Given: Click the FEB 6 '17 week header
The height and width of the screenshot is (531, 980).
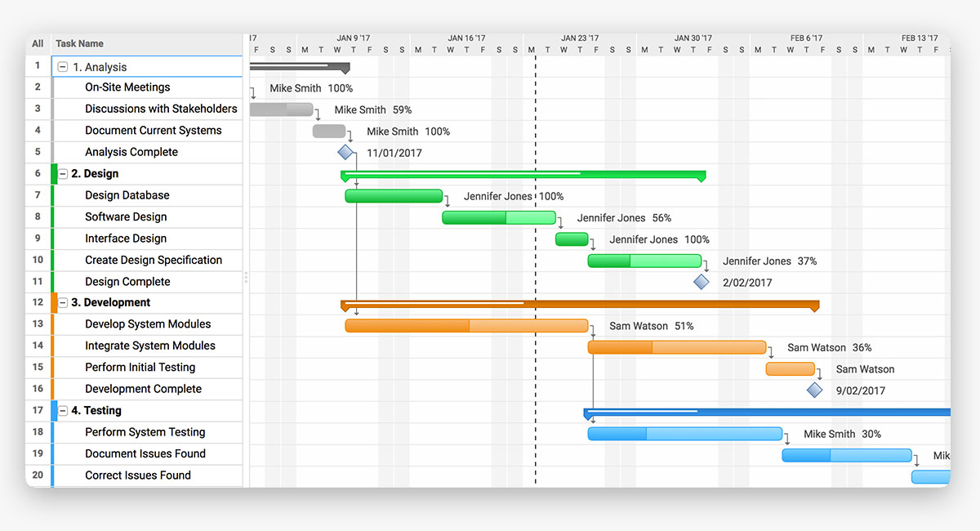Looking at the screenshot, I should pyautogui.click(x=807, y=38).
